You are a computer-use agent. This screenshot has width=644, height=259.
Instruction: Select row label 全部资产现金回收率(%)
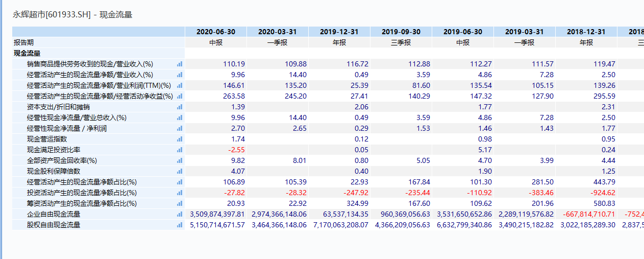pos(62,160)
